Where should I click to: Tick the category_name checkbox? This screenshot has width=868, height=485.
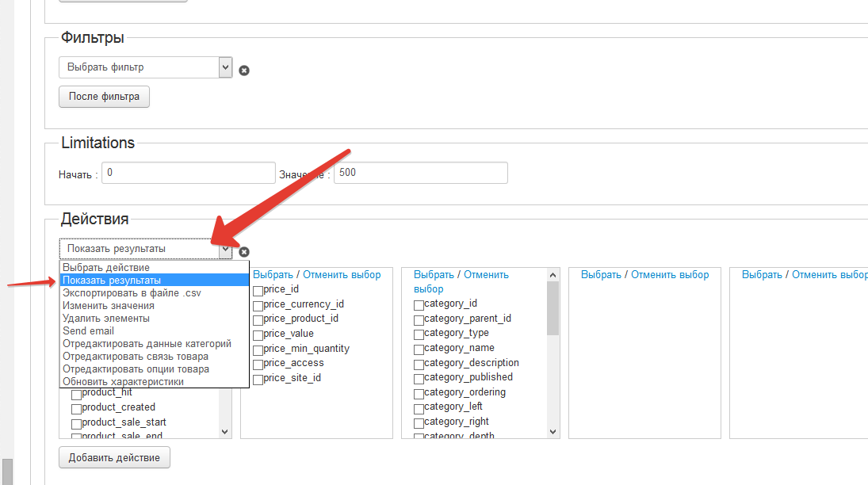click(419, 349)
